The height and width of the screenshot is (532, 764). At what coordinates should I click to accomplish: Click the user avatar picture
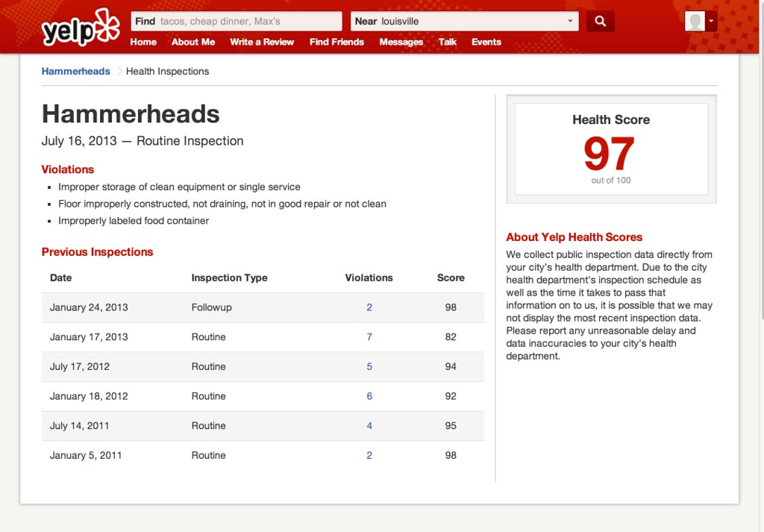pos(695,22)
